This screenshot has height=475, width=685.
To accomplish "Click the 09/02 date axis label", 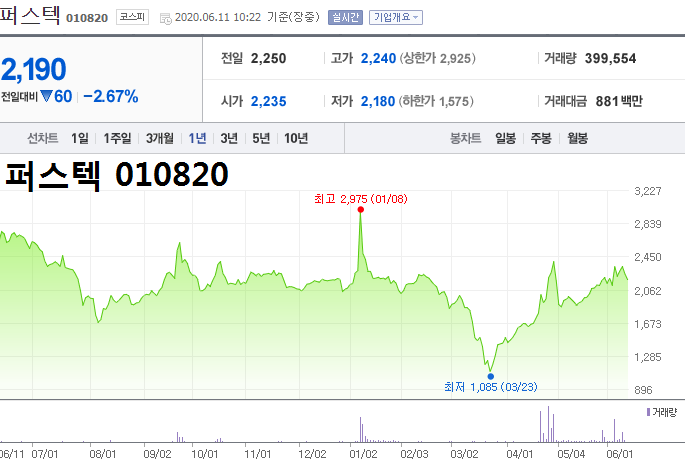I will point(157,454).
